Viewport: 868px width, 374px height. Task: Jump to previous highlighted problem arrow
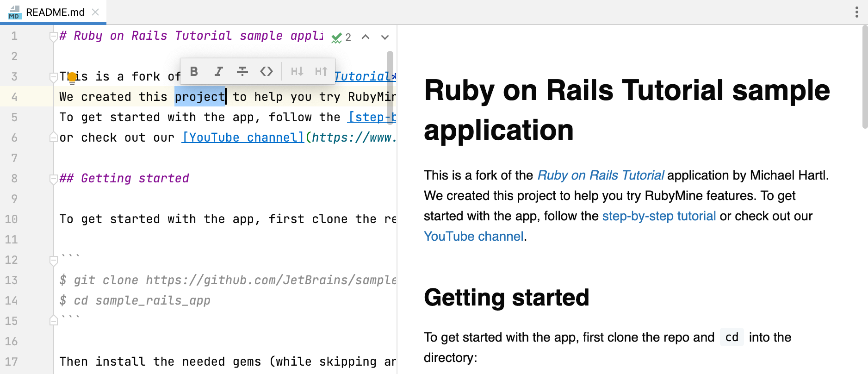tap(366, 37)
